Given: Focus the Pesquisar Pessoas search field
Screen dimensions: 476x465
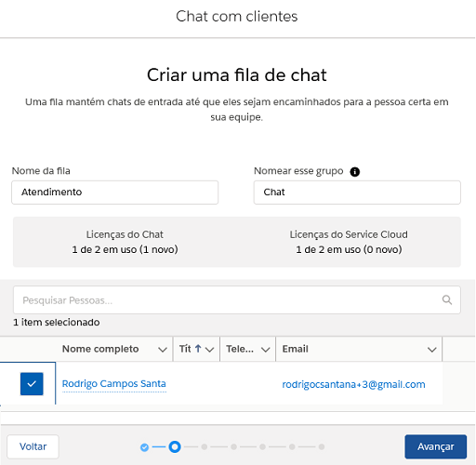Looking at the screenshot, I should pos(237,299).
